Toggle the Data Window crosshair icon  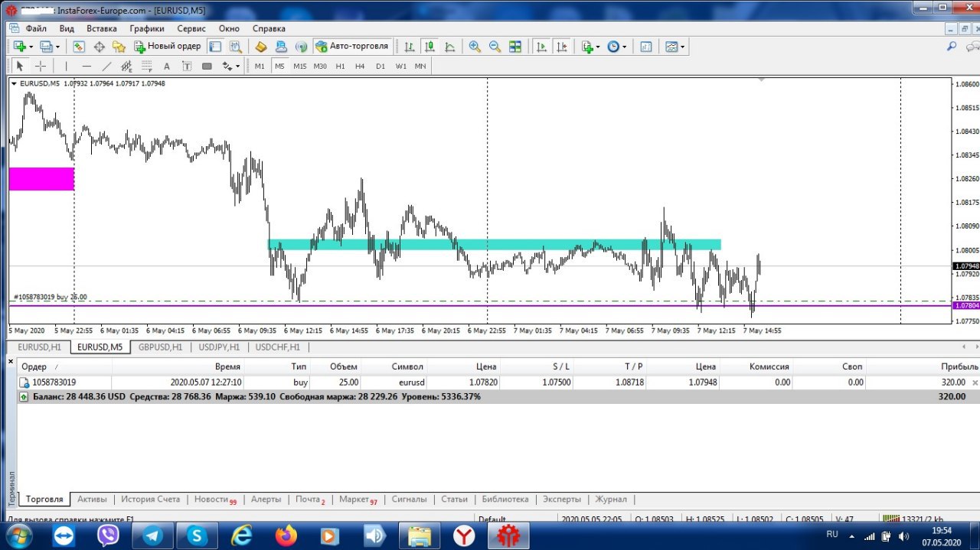click(99, 47)
